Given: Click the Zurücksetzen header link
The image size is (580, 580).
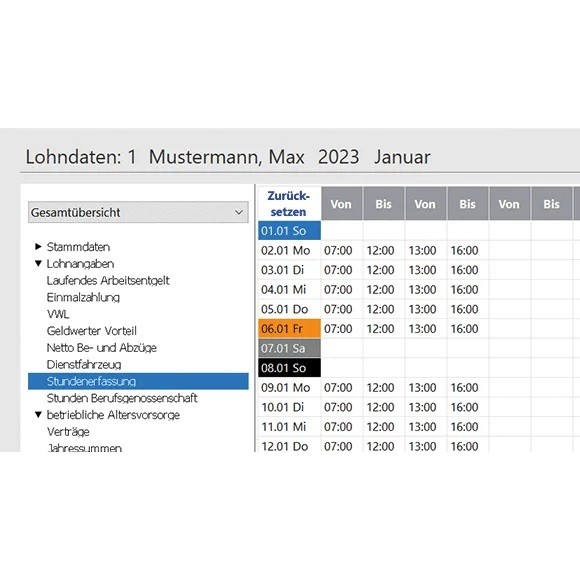Looking at the screenshot, I should pos(288,204).
